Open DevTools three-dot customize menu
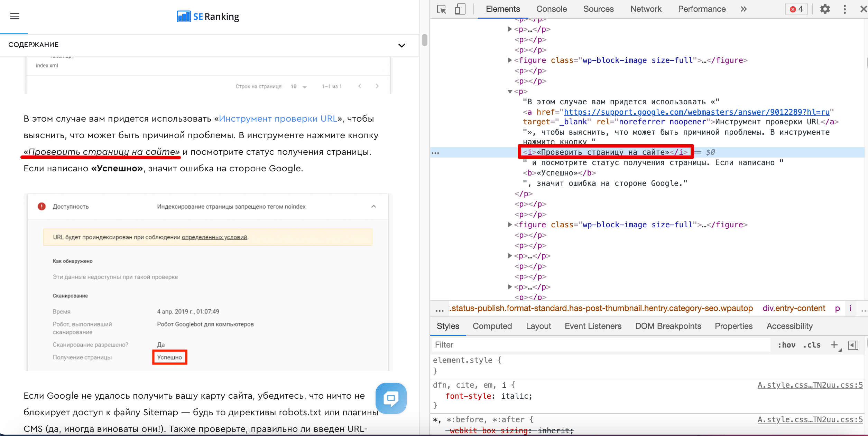Viewport: 868px width, 436px height. click(844, 9)
